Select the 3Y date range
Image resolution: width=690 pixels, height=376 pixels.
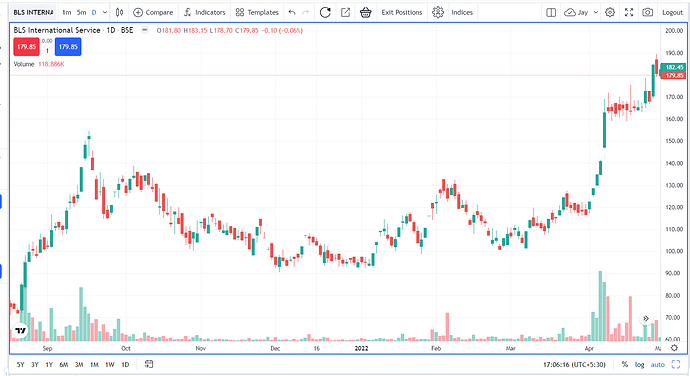pyautogui.click(x=35, y=365)
